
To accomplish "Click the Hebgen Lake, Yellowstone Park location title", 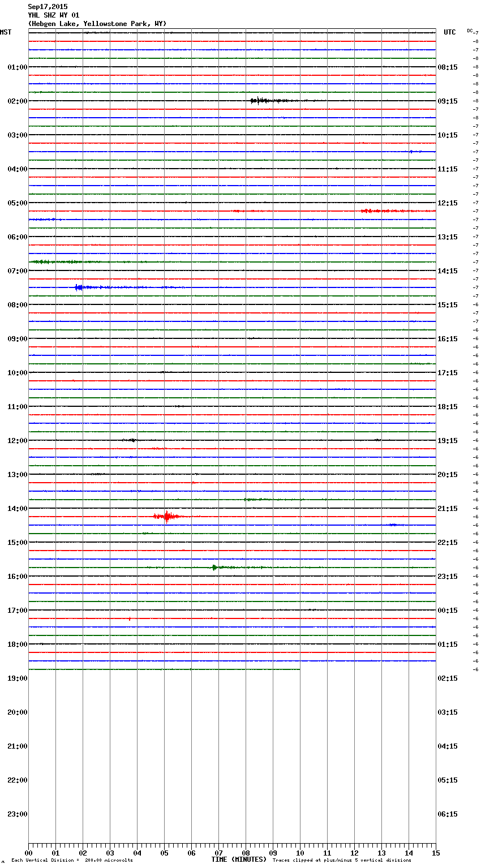I will coord(97,24).
